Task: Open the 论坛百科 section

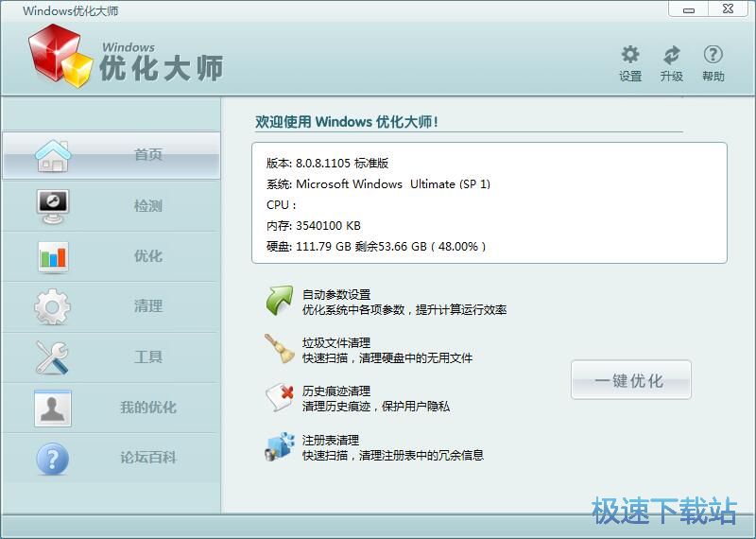Action: pyautogui.click(x=112, y=458)
